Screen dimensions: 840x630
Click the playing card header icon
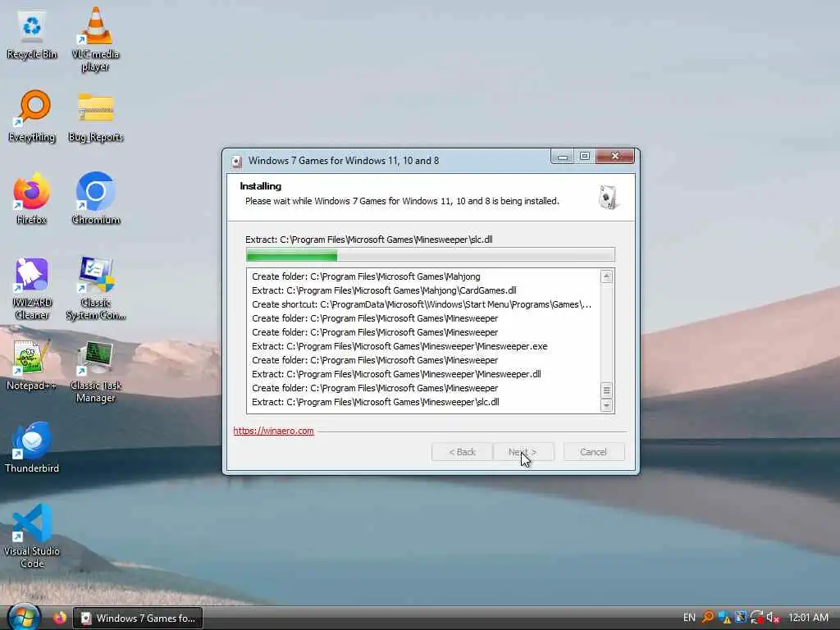[608, 197]
